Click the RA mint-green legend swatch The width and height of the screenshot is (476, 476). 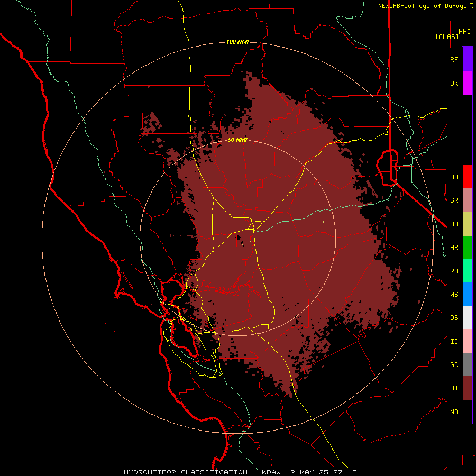467,271
